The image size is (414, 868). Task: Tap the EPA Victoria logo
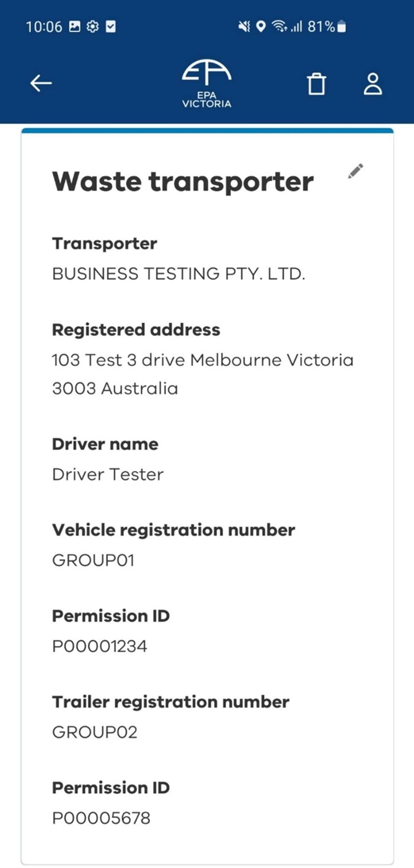click(x=207, y=83)
